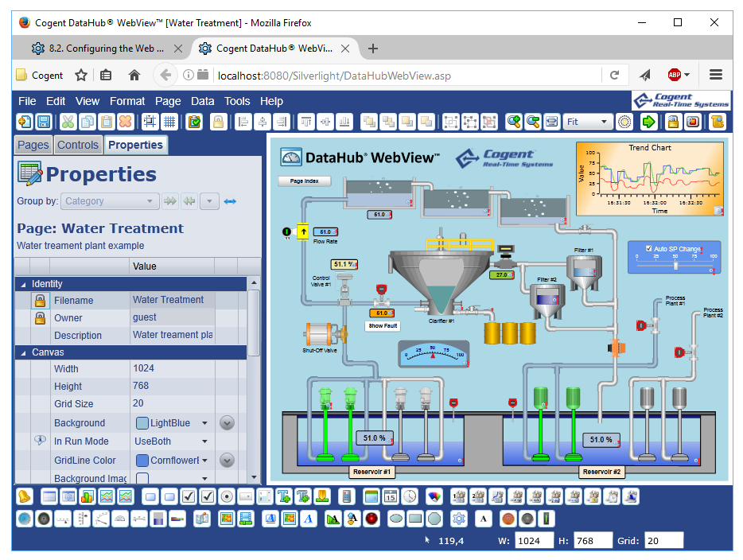This screenshot has height=560, width=743.
Task: Click the Description value field
Action: point(172,335)
